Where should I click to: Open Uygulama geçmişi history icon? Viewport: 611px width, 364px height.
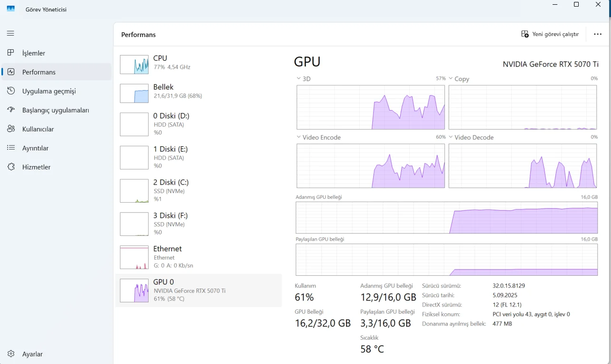pyautogui.click(x=11, y=91)
